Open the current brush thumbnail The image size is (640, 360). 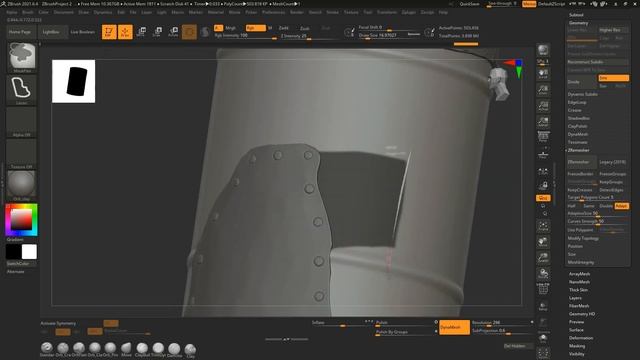click(x=22, y=57)
